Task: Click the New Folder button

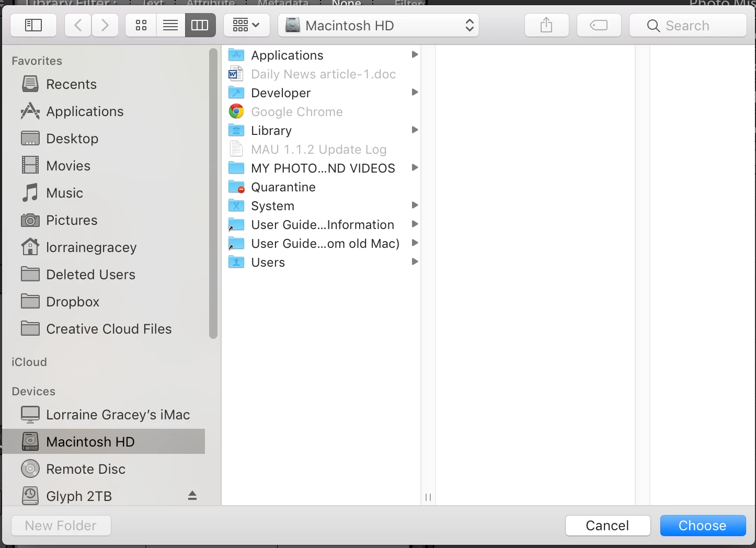Action: click(x=61, y=526)
